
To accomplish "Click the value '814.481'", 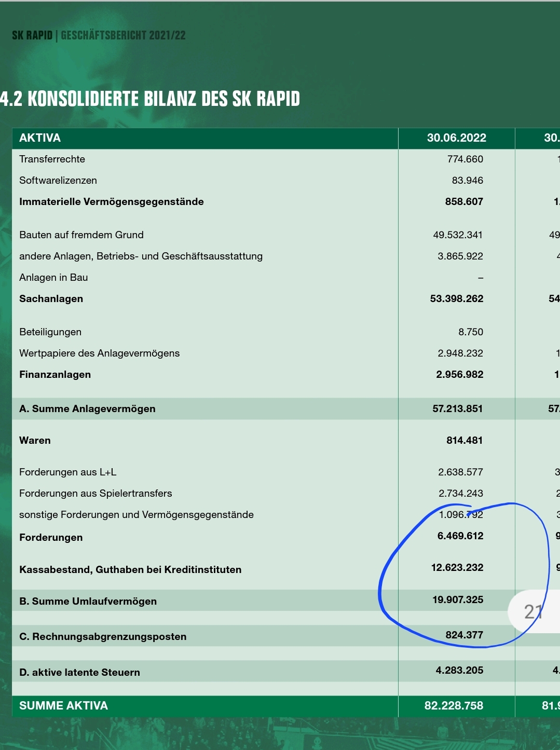I will (465, 441).
